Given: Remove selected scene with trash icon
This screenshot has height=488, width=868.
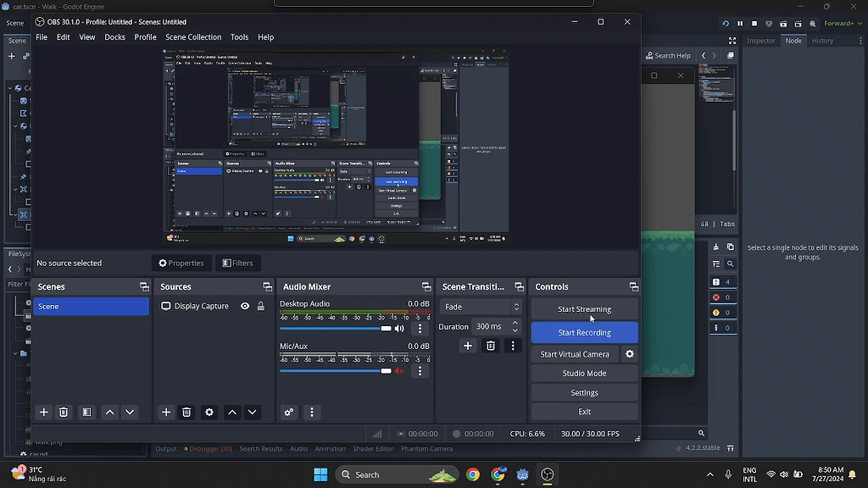Looking at the screenshot, I should click(x=64, y=413).
